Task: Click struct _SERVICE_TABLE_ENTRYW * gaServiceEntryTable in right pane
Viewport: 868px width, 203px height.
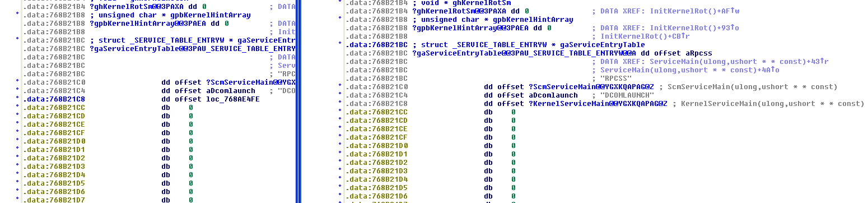Action: click(529, 45)
